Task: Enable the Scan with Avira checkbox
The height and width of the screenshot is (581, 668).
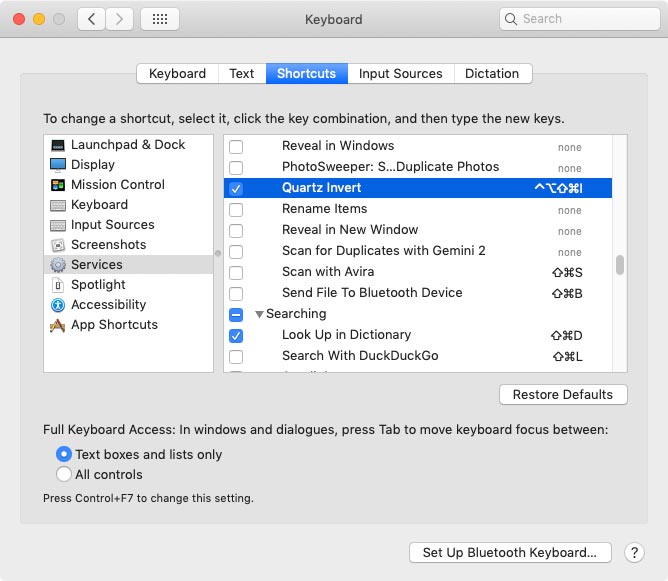Action: click(236, 272)
